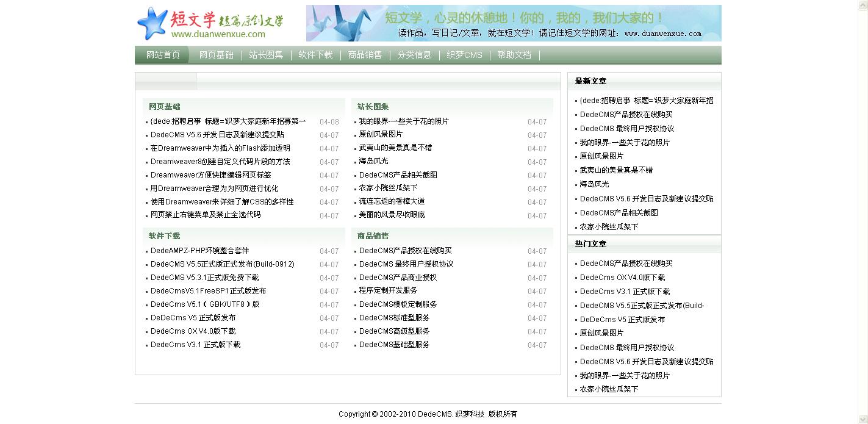Open the 软件下载 section heading

coord(165,235)
